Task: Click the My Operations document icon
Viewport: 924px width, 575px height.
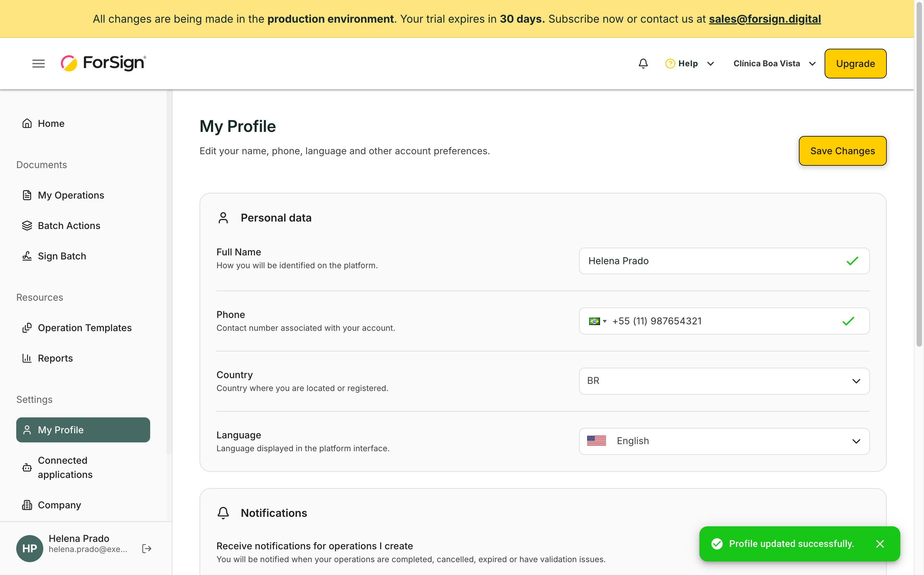Action: [27, 195]
